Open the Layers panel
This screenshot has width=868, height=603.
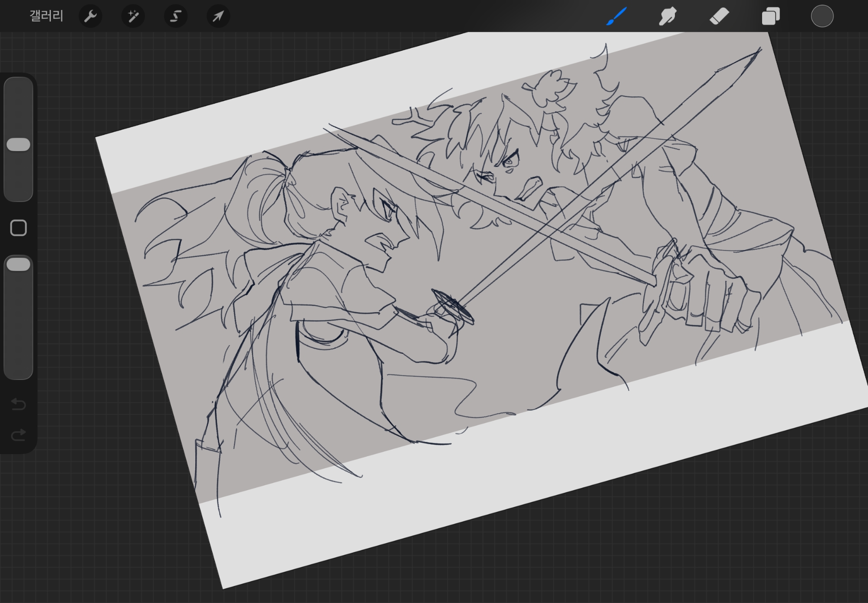(x=770, y=16)
